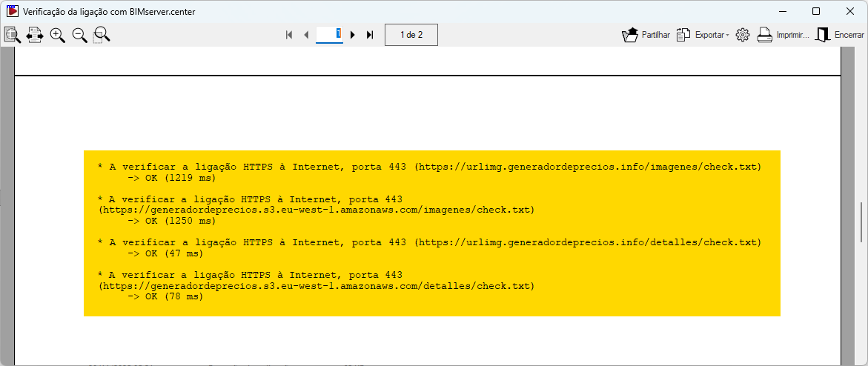Open the Exportar dropdown menu
868x366 pixels.
[703, 35]
